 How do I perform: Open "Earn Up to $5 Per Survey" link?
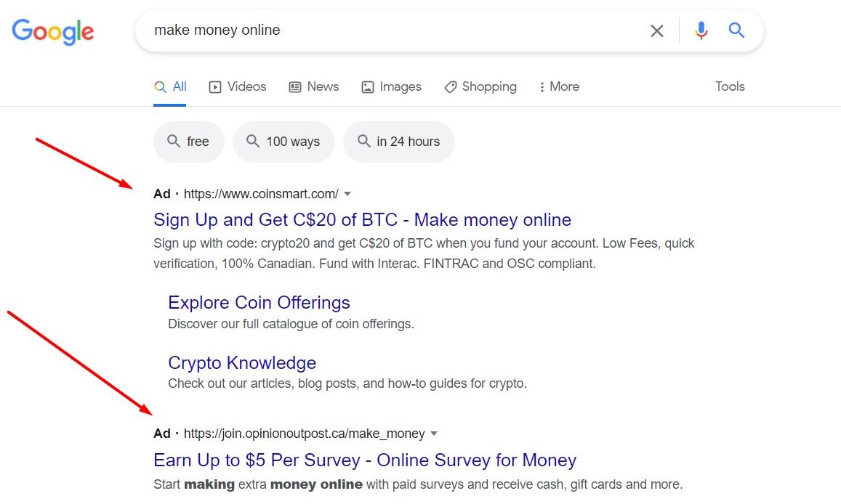(365, 460)
